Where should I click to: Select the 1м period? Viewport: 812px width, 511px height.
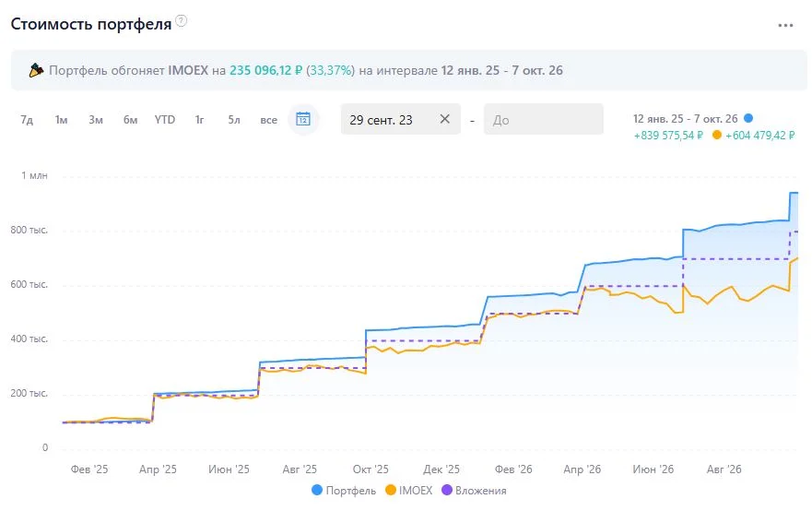(61, 120)
